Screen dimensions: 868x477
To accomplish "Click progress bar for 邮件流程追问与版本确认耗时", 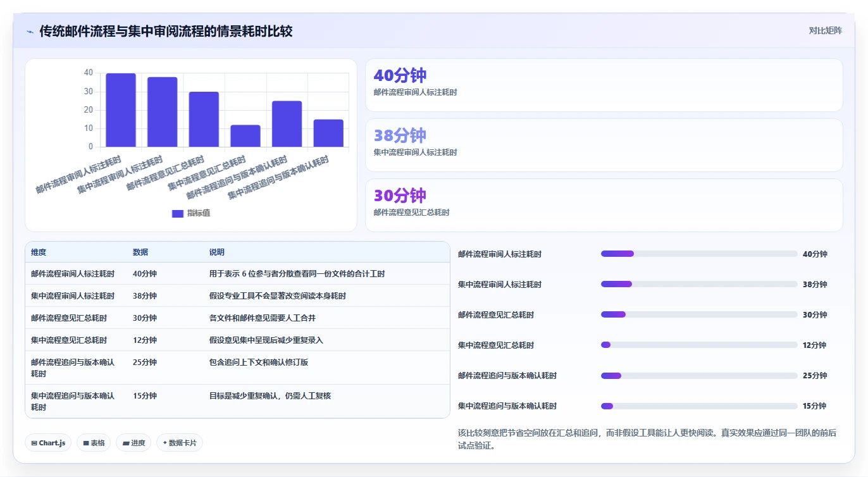I will (699, 375).
